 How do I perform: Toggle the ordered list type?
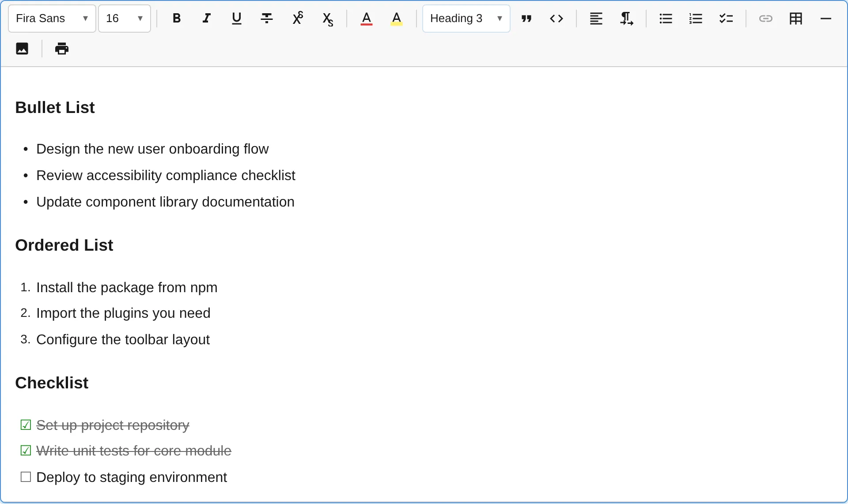[x=696, y=18]
